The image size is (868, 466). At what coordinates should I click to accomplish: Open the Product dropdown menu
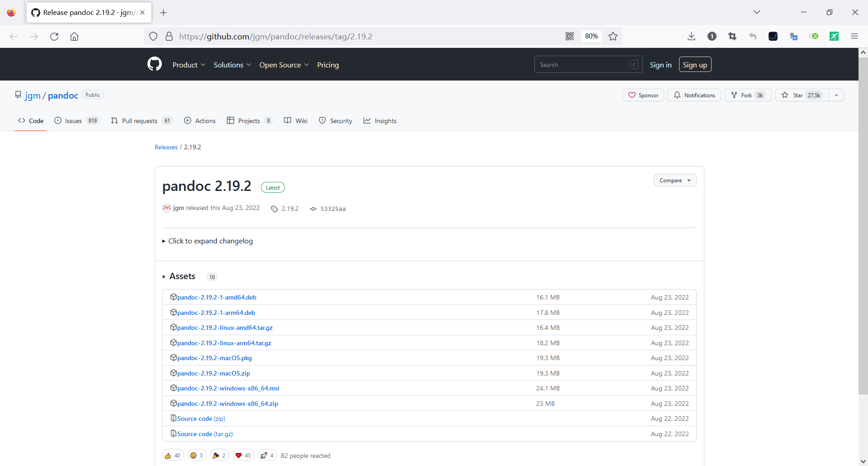click(x=189, y=65)
